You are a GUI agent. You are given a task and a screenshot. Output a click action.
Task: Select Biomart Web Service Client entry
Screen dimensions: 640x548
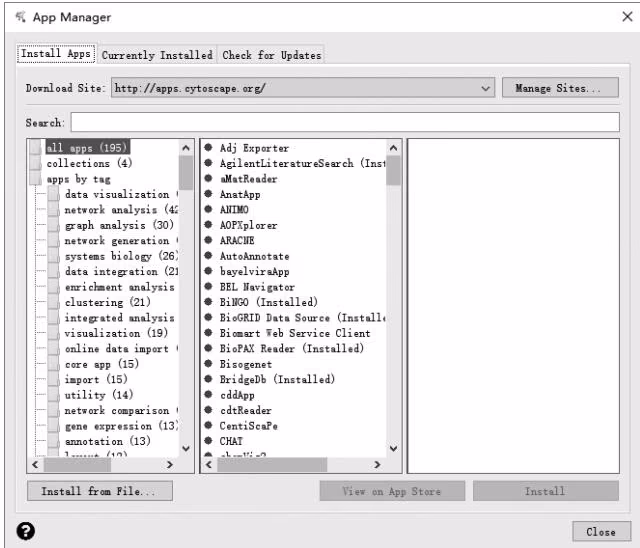click(295, 333)
